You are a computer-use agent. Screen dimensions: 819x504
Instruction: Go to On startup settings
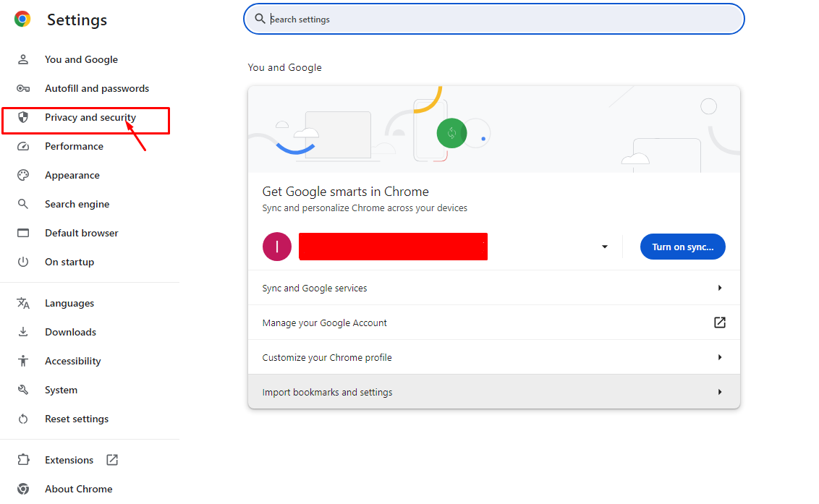[69, 262]
